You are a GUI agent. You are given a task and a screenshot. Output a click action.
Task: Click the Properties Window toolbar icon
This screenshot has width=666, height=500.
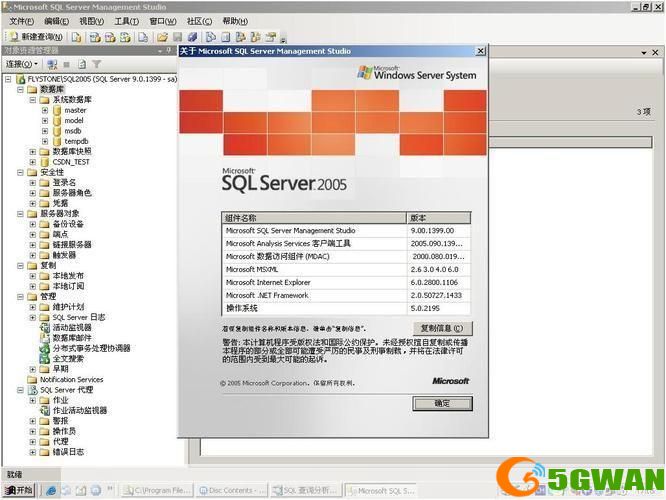coord(271,37)
